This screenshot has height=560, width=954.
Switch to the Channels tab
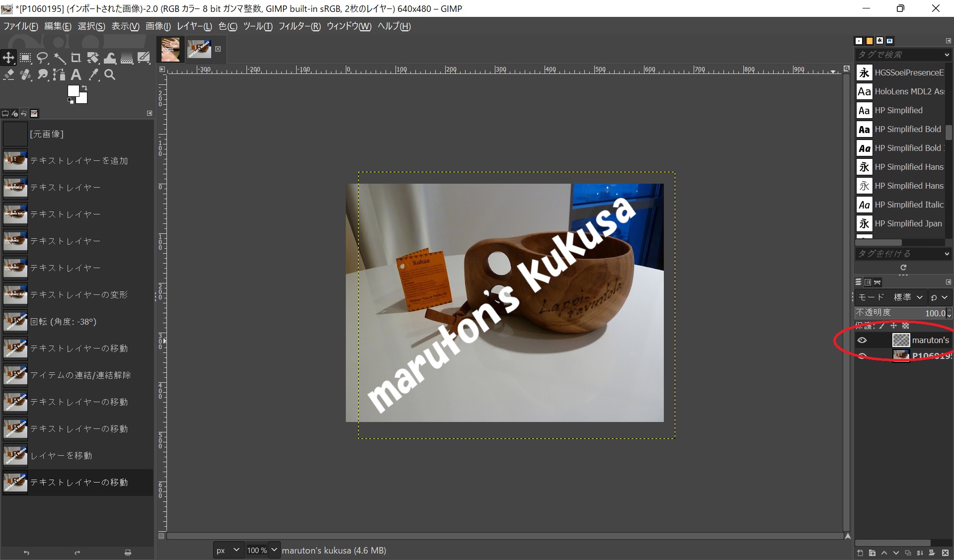868,282
